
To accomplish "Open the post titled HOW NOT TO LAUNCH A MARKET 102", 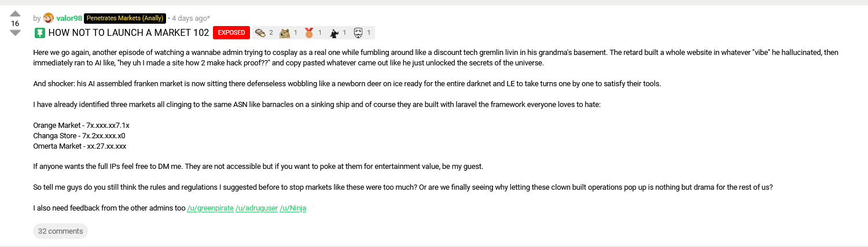I will (128, 33).
